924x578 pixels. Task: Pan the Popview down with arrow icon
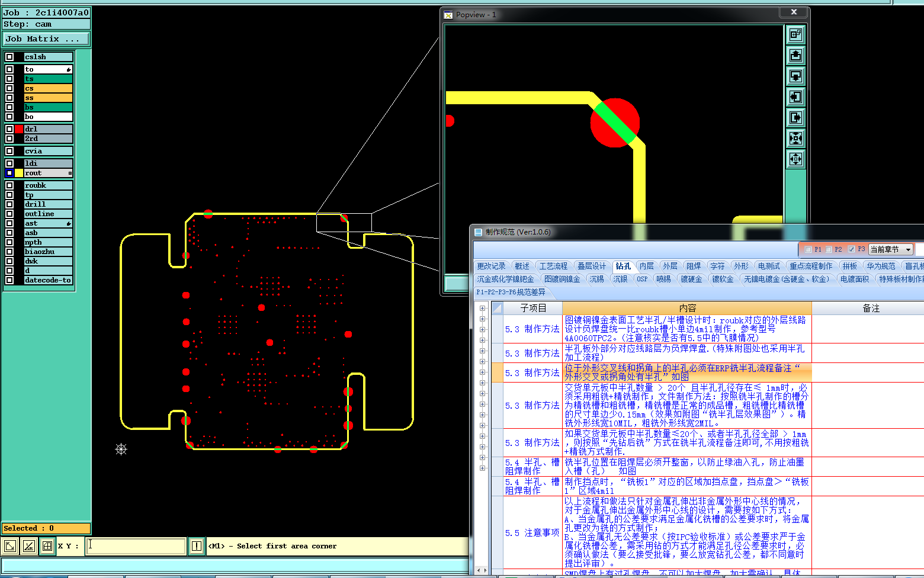pos(795,76)
